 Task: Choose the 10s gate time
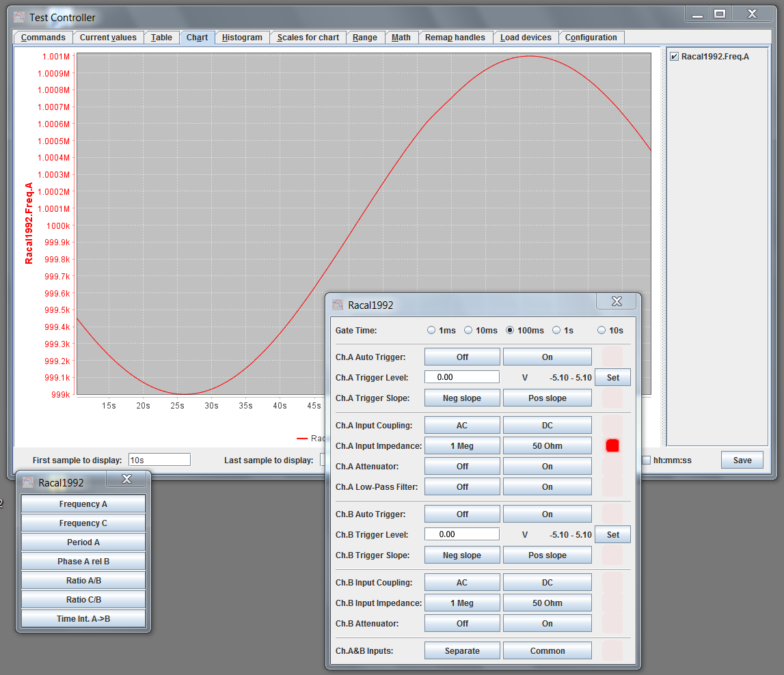(x=601, y=330)
